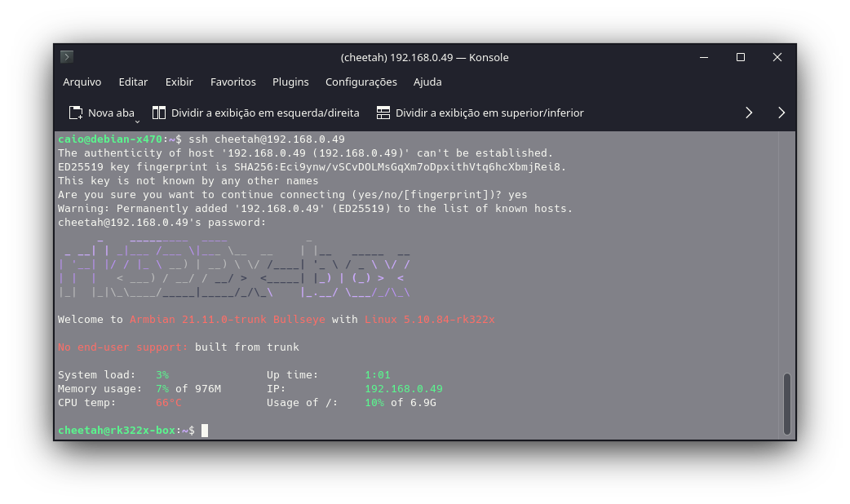Click the terminal vertical scrollbar handle
The width and height of the screenshot is (850, 504).
786,404
